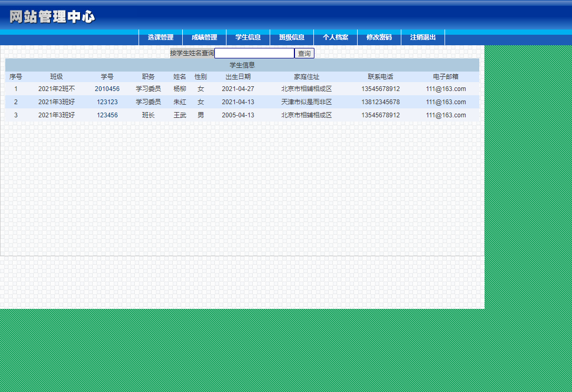Open the email link 111@163.com for 王武
The image size is (572, 392).
click(x=446, y=115)
